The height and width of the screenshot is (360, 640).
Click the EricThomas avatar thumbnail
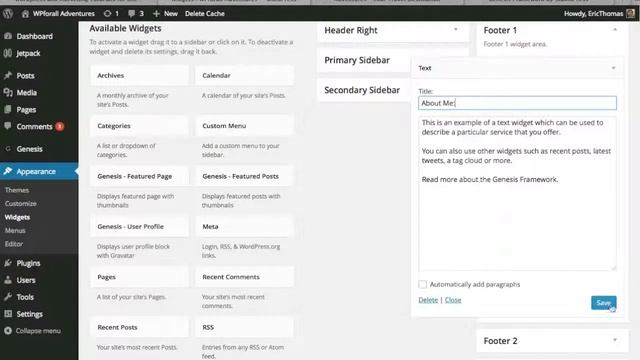click(631, 13)
